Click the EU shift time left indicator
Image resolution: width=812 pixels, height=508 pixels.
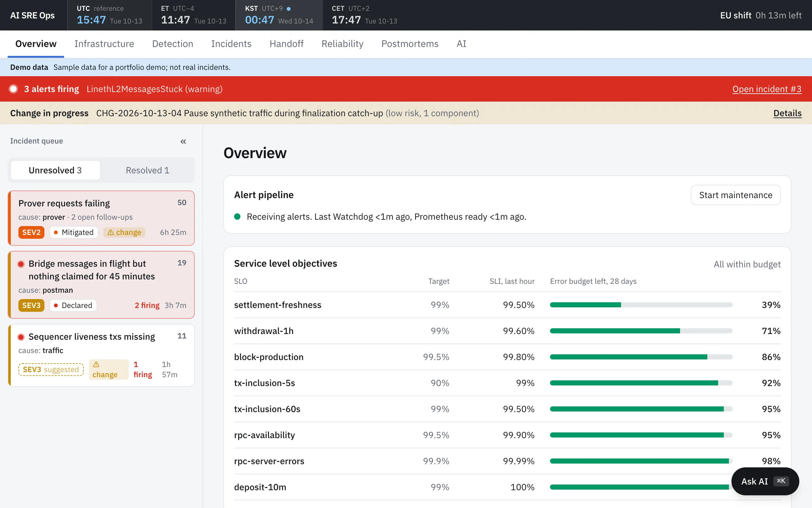(x=761, y=15)
